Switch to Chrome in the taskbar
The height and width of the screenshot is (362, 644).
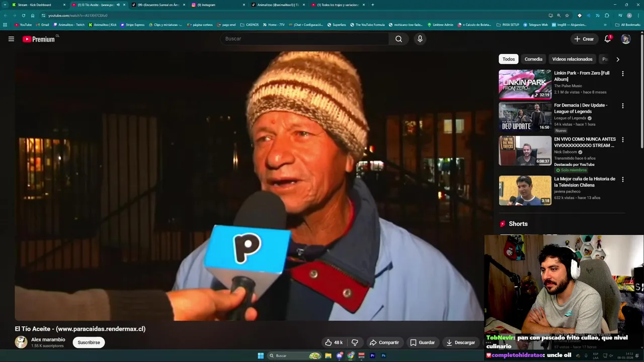(351, 356)
